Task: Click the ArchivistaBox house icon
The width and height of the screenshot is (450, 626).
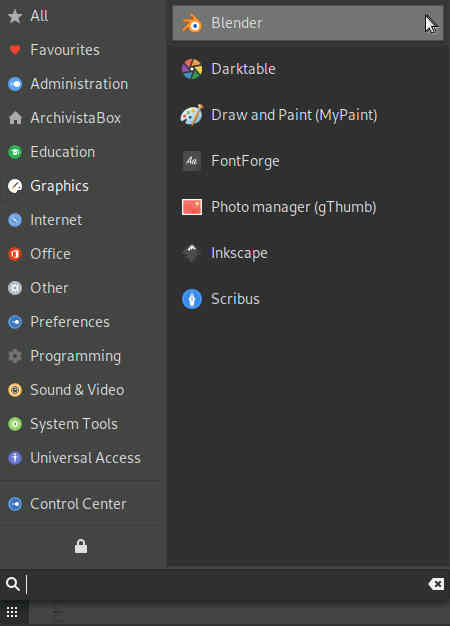Action: point(15,118)
